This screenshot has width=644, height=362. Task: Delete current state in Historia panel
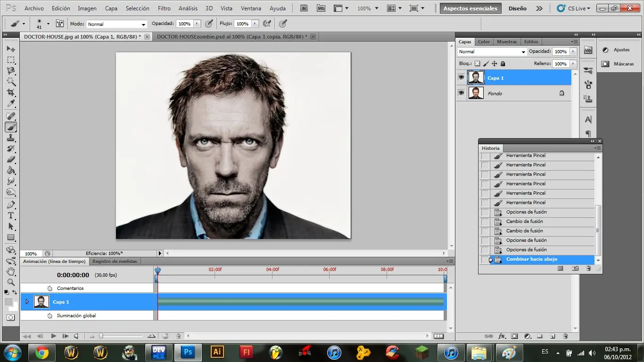coord(588,268)
